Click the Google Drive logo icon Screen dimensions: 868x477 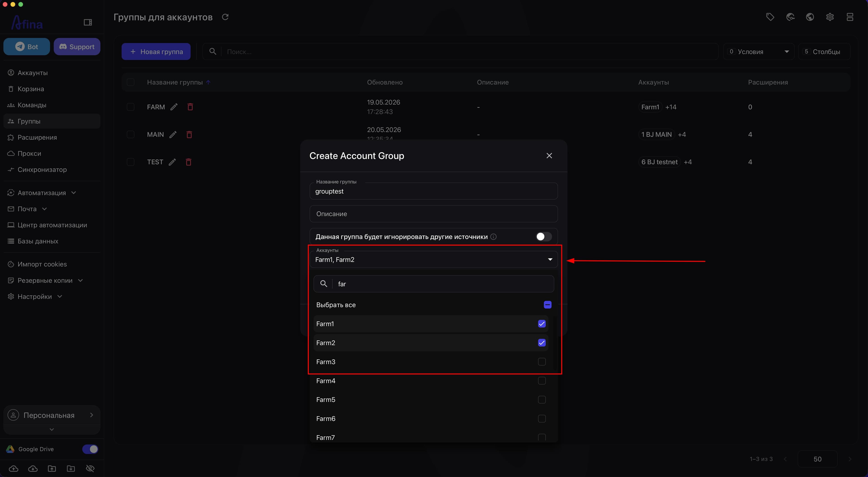tap(10, 449)
